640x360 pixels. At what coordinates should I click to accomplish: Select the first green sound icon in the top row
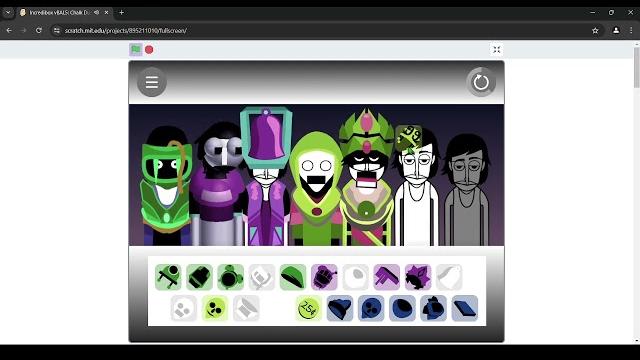click(168, 277)
